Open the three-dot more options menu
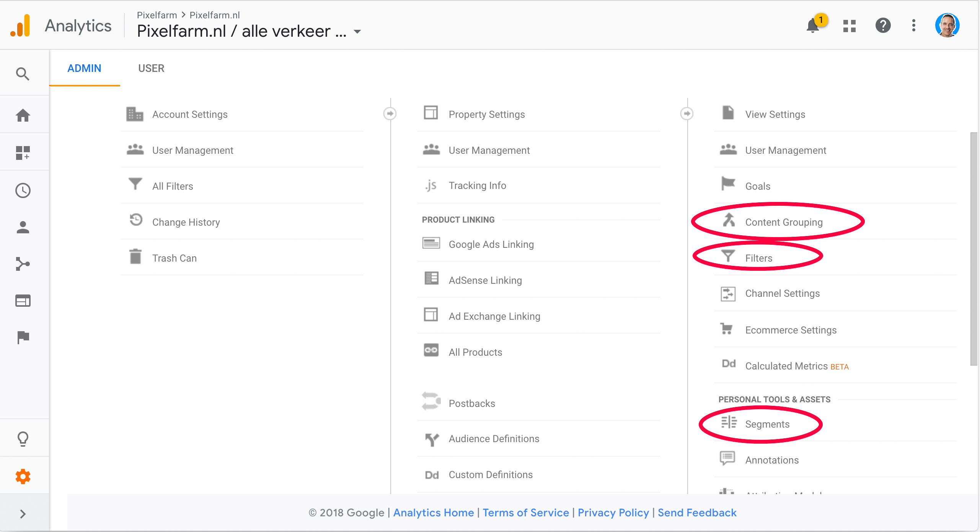 914,26
